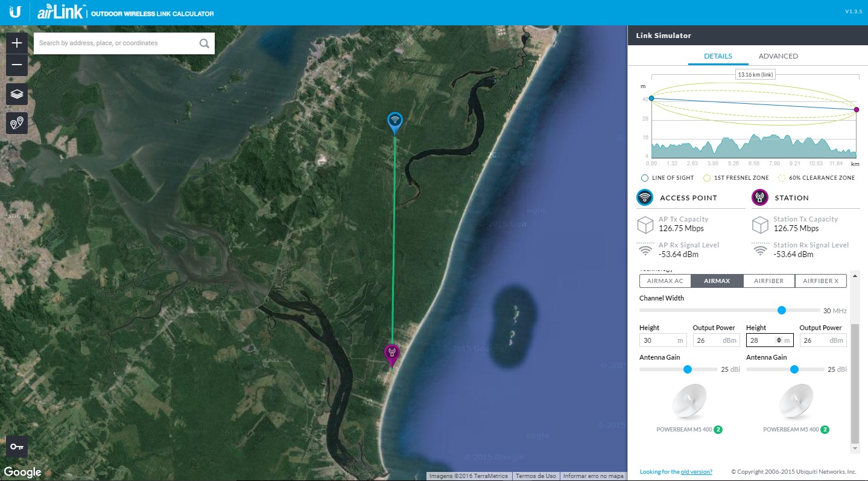The width and height of the screenshot is (868, 481).
Task: Click the AP Rx Signal Level wifi icon
Action: pos(645,249)
